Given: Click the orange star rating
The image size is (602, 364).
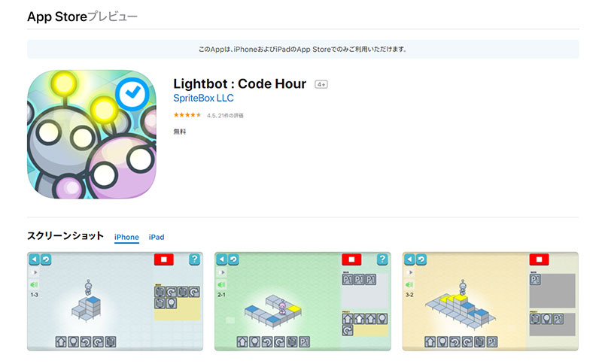Looking at the screenshot, I should tap(187, 114).
